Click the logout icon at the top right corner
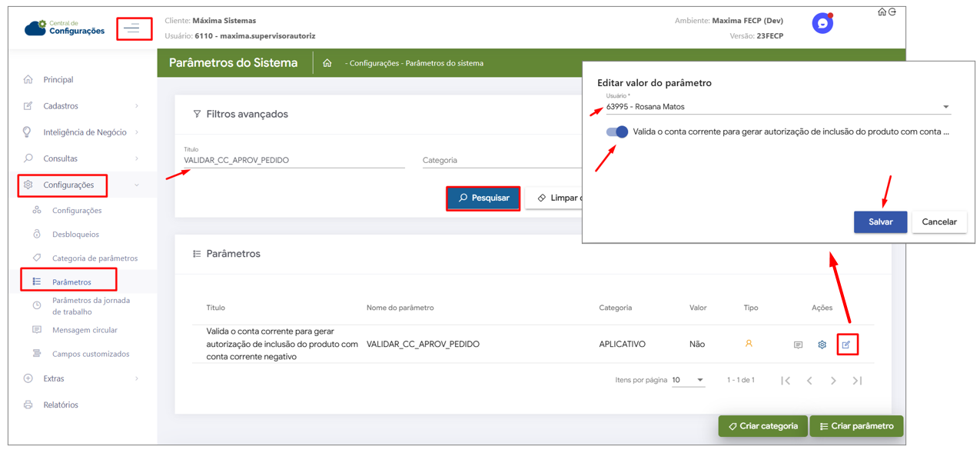 pyautogui.click(x=892, y=12)
